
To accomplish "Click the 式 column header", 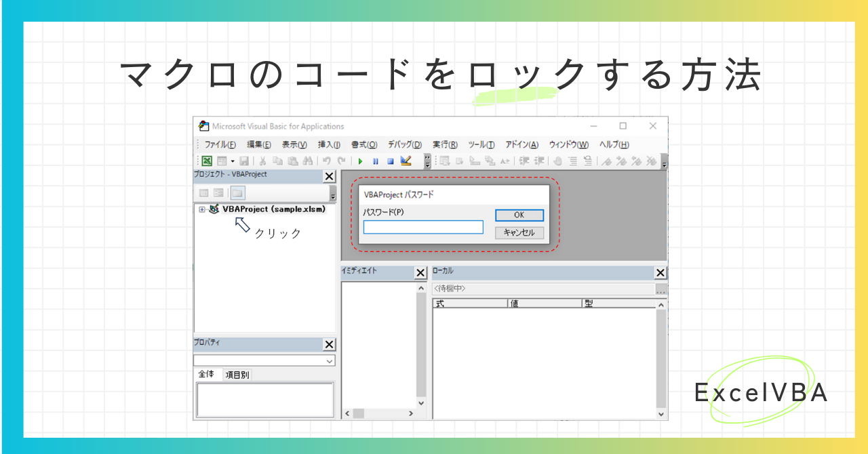I will pyautogui.click(x=470, y=304).
